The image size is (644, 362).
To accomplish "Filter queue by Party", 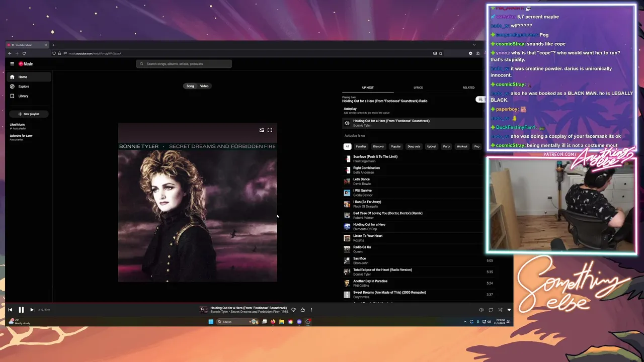I will point(446,146).
